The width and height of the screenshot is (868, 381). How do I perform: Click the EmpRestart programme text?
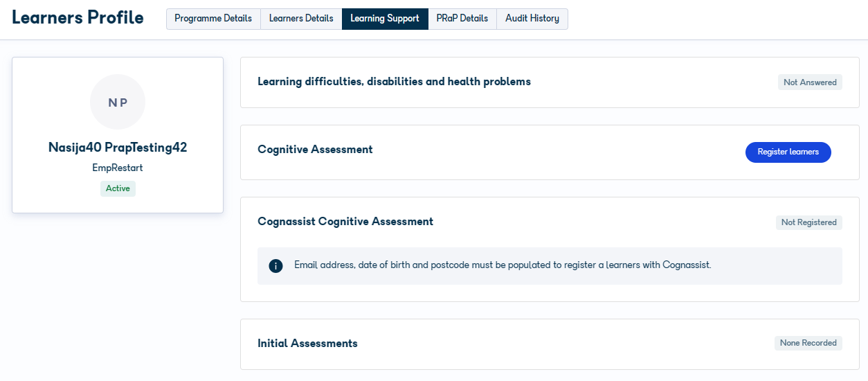pos(118,168)
